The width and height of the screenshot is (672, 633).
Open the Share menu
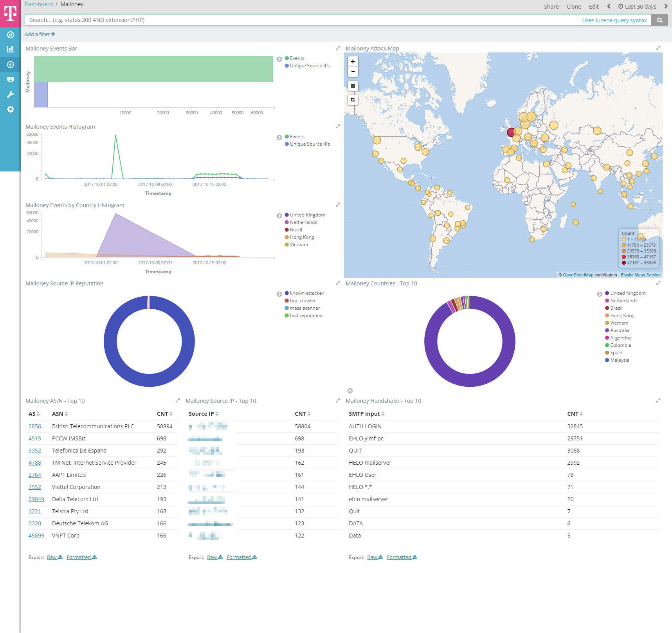click(551, 7)
